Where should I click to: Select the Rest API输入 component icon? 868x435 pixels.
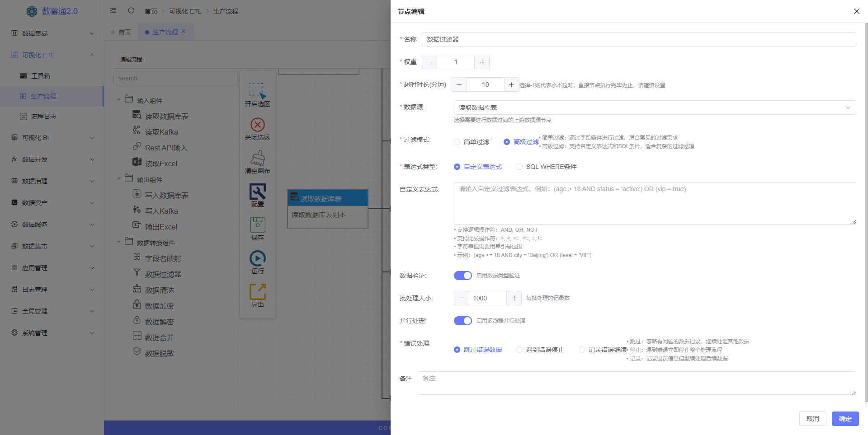click(137, 146)
